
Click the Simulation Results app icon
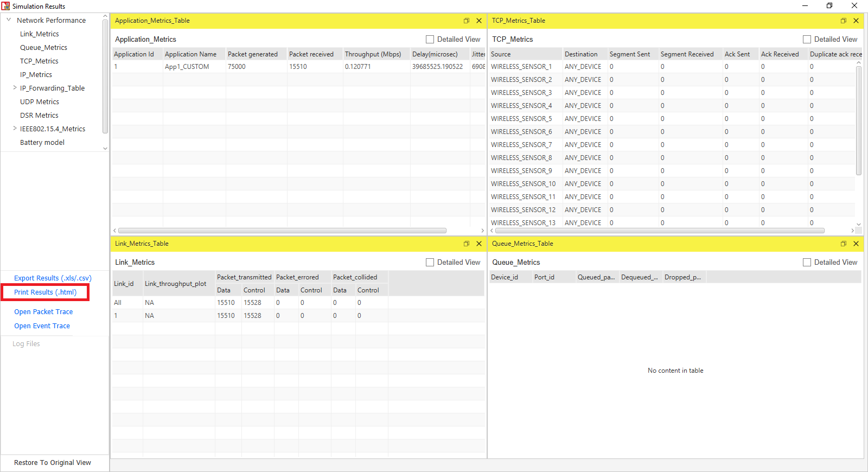pos(5,6)
